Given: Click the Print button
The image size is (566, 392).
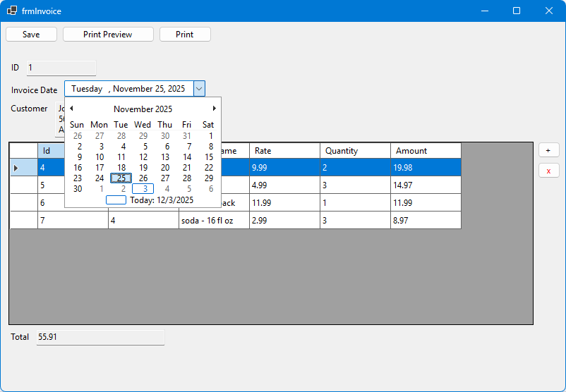Looking at the screenshot, I should (185, 35).
